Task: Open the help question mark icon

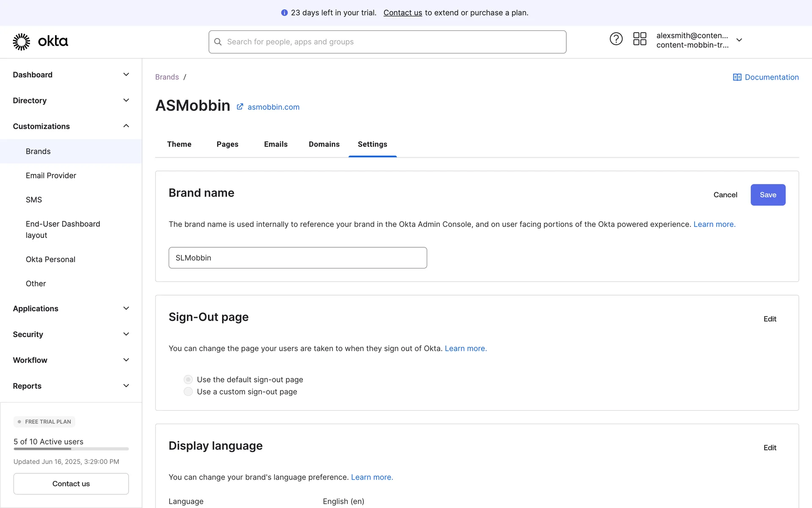Action: tap(616, 39)
